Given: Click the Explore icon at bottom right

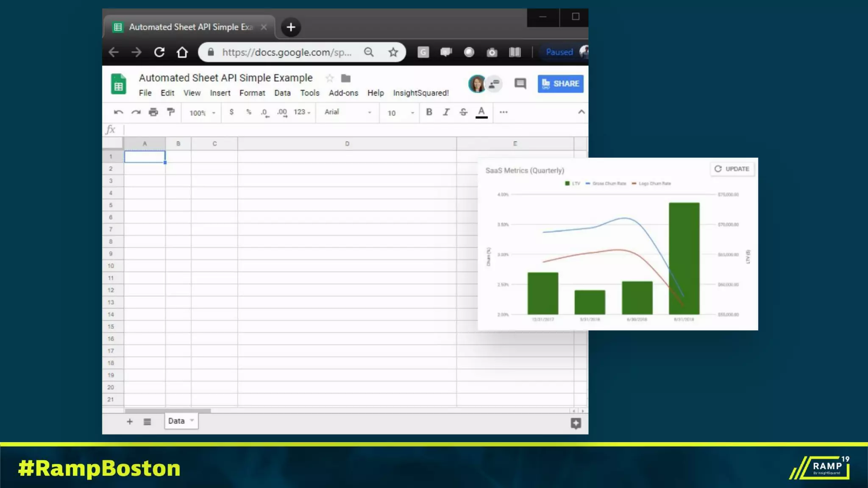Looking at the screenshot, I should [576, 423].
